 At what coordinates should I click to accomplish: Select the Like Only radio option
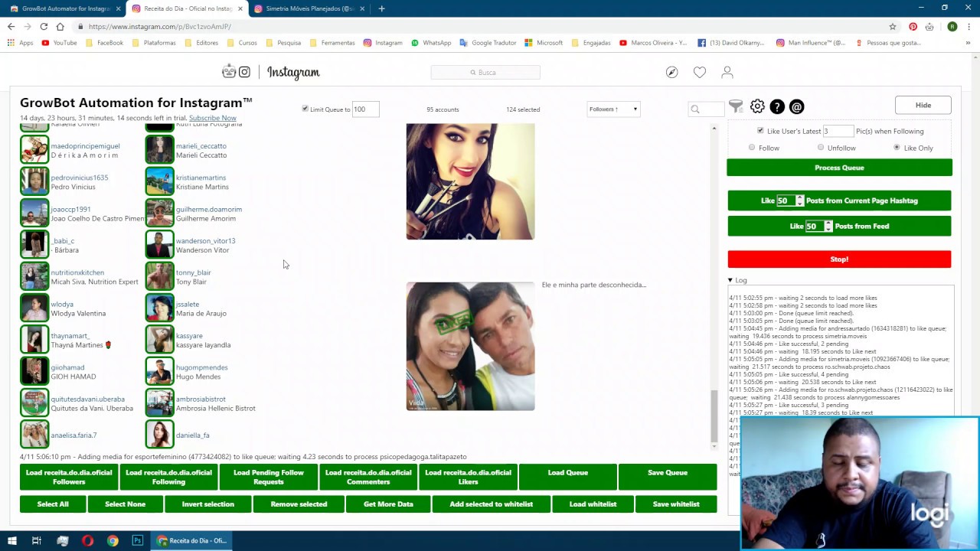(x=897, y=148)
